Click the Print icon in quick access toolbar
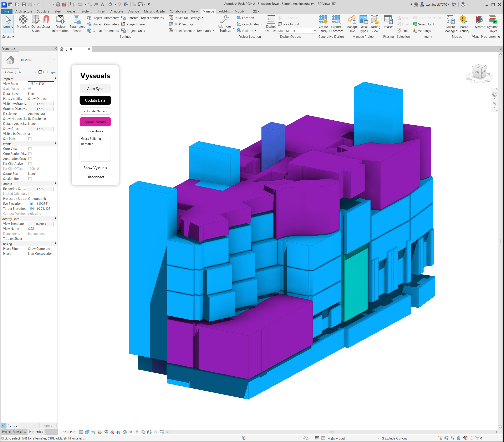 [x=58, y=4]
